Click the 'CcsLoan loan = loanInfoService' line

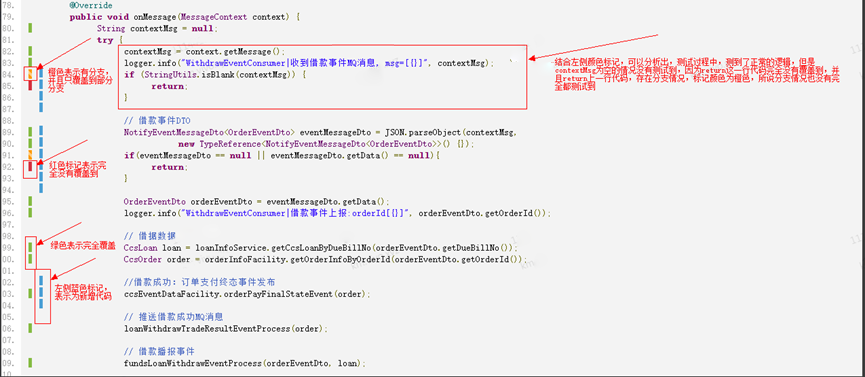pos(321,248)
